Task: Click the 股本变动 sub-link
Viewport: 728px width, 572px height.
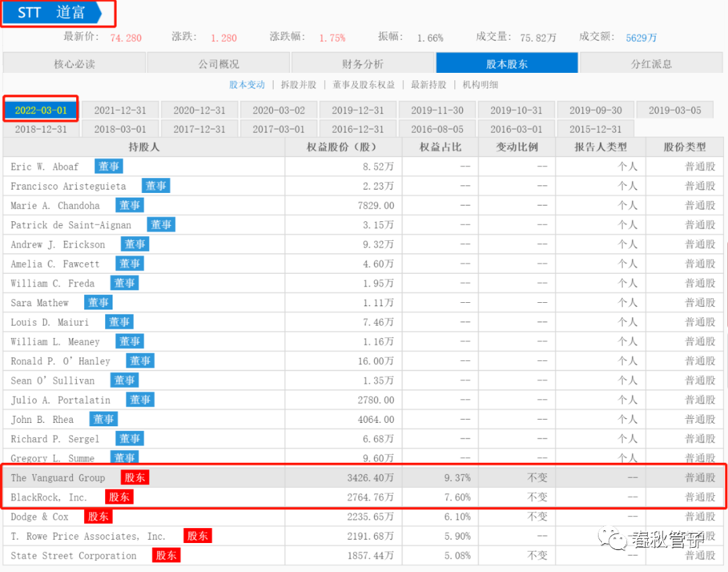Action: pos(247,84)
